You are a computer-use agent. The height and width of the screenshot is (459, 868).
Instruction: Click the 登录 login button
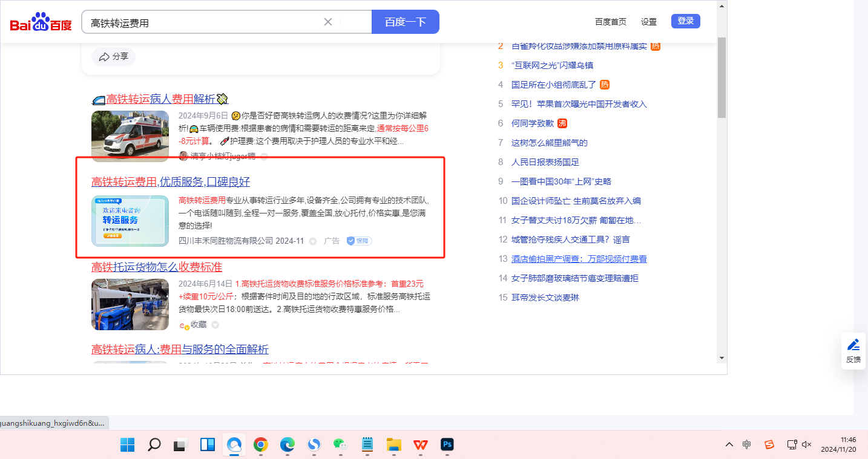pos(686,21)
